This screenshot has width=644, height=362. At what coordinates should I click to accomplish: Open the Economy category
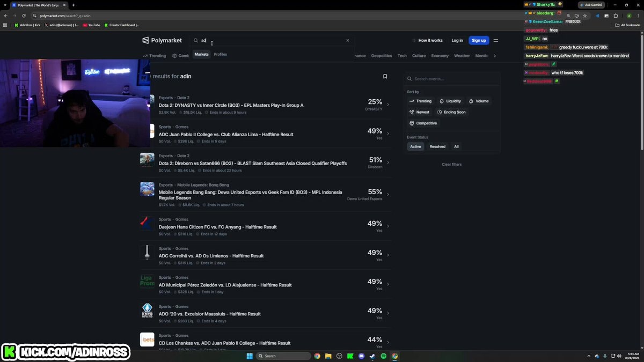pyautogui.click(x=440, y=56)
